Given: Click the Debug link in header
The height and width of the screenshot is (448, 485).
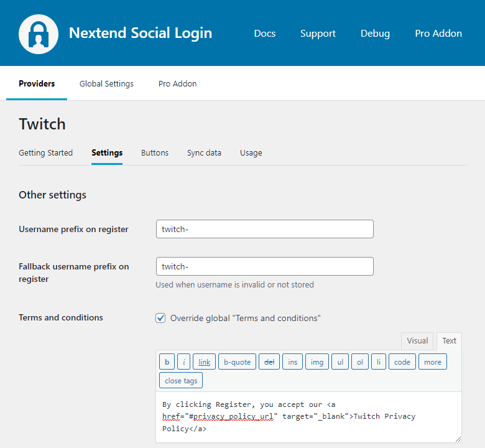Looking at the screenshot, I should [375, 34].
